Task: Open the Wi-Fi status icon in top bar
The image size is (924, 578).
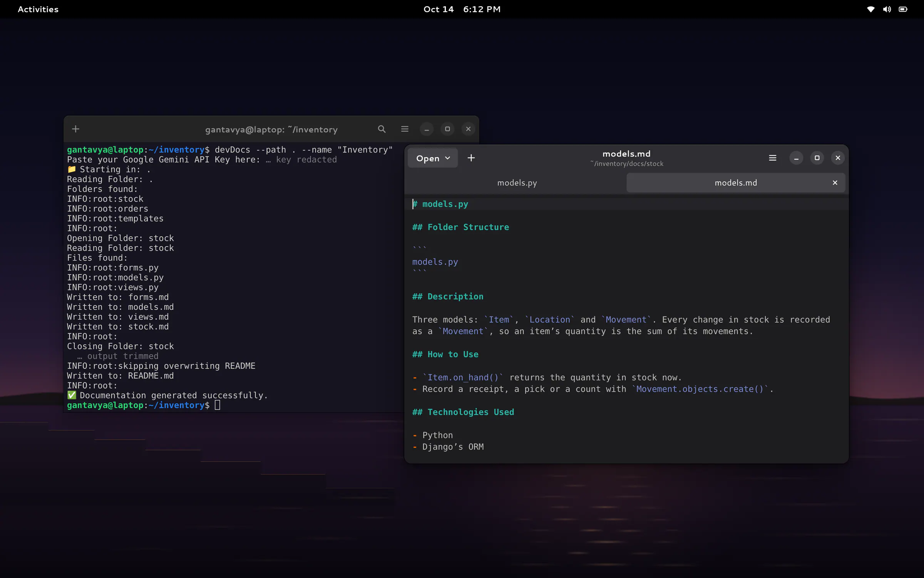Action: point(870,9)
